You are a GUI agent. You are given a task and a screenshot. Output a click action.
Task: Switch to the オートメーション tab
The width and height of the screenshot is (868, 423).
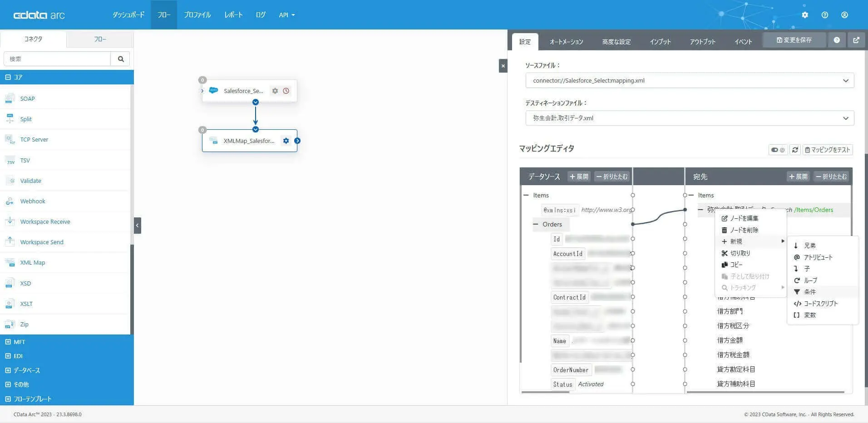(x=566, y=42)
